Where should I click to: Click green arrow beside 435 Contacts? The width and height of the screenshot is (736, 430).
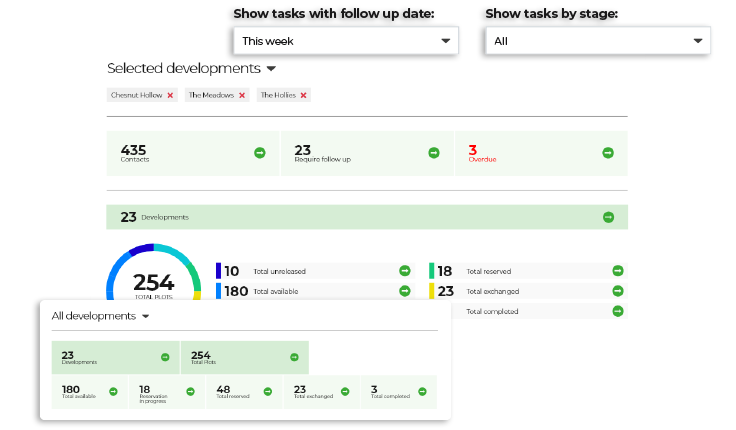click(x=259, y=153)
